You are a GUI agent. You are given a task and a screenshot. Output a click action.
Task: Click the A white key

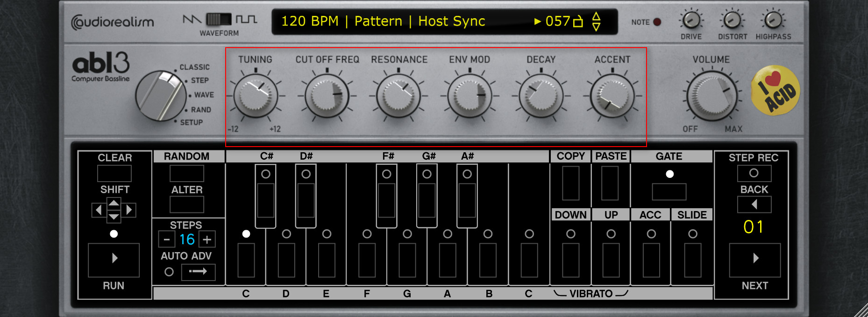coord(448,260)
